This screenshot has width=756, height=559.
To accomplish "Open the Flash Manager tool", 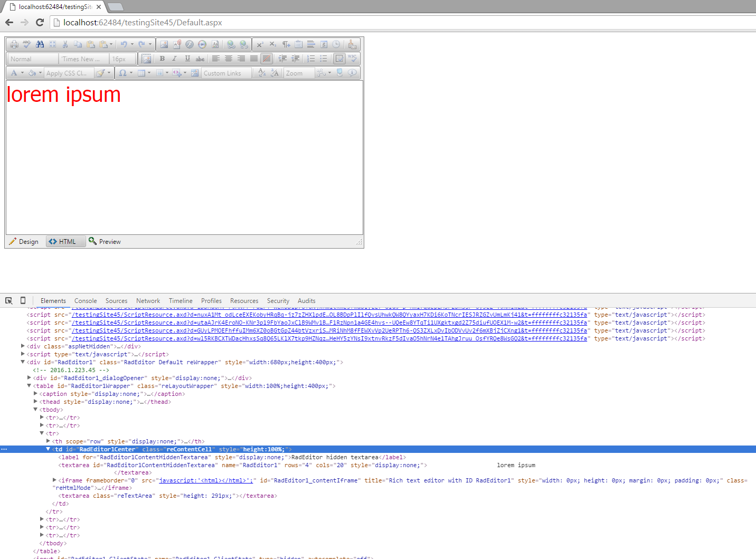I will coord(190,44).
